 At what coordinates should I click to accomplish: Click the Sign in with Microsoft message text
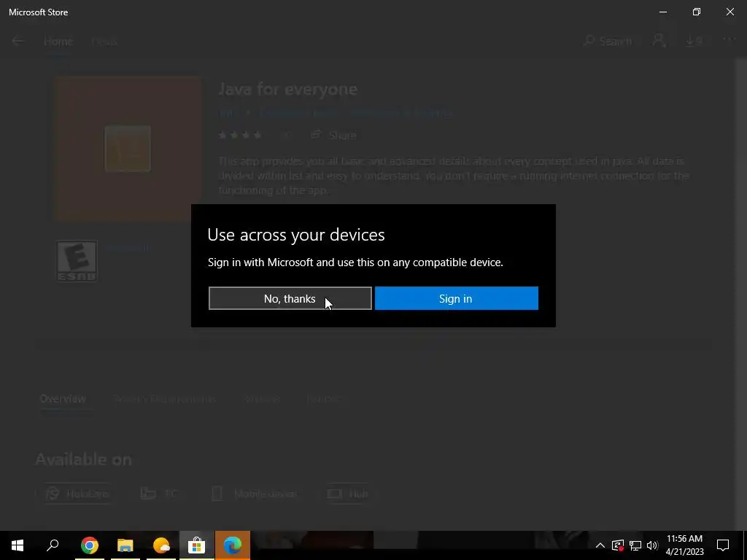[x=355, y=262]
